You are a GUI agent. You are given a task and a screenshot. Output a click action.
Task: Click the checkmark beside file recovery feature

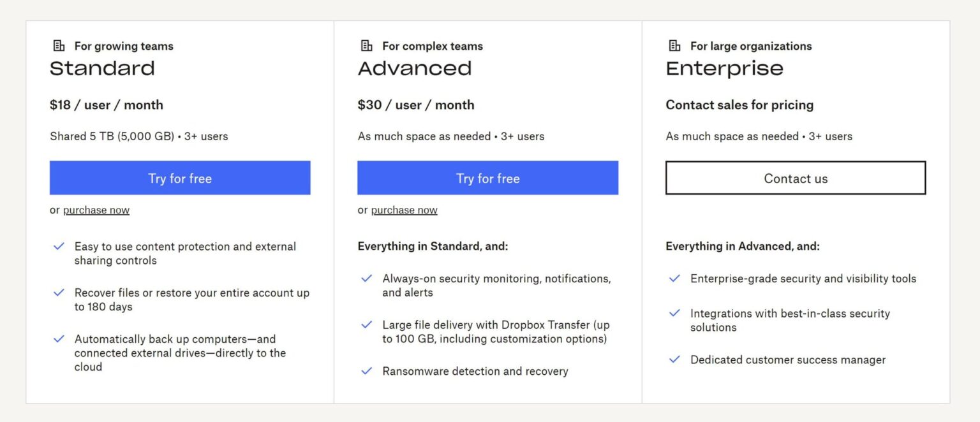point(59,293)
